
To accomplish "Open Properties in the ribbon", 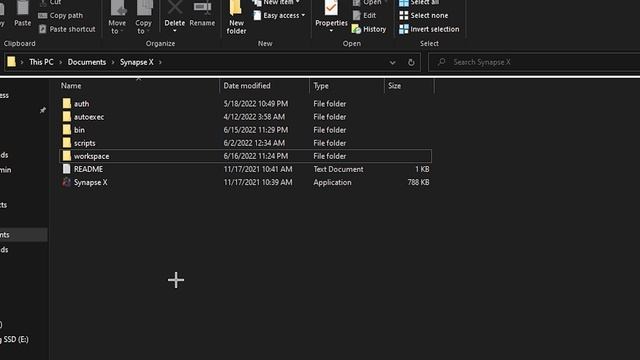I will 331,16.
